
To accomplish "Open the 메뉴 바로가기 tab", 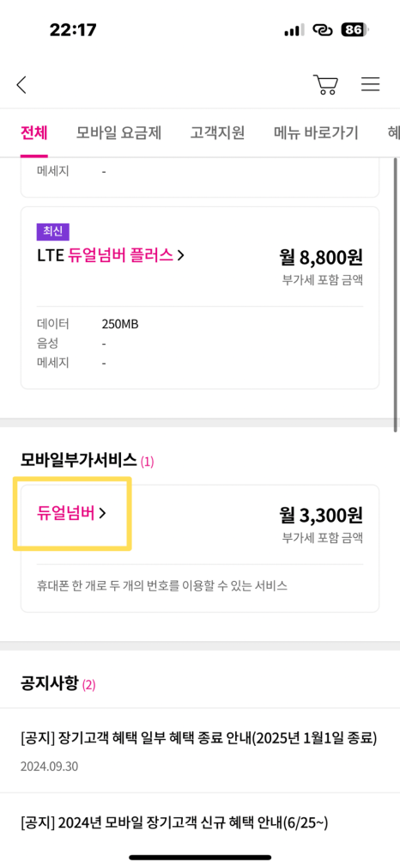I will [x=316, y=133].
